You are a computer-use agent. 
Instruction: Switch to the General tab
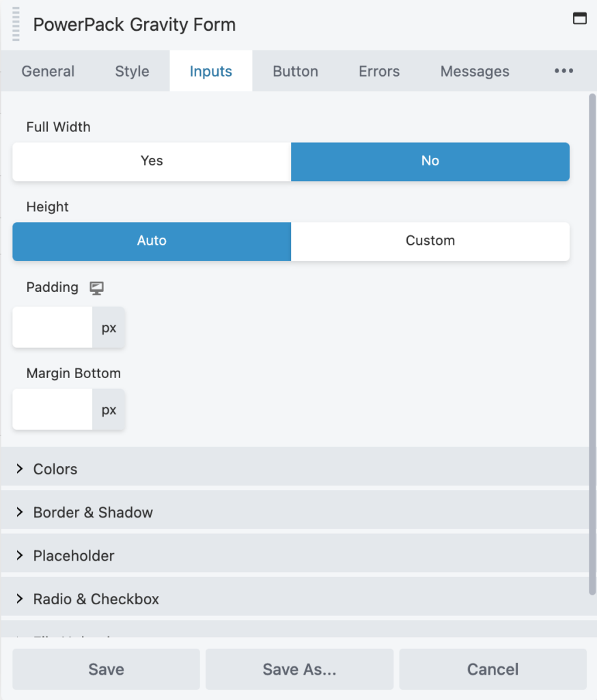click(x=48, y=71)
